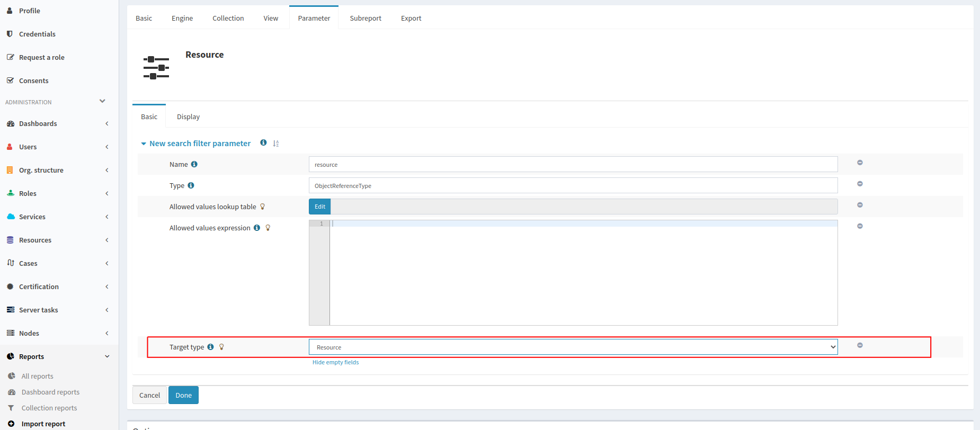Expand the Org. structure menu chevron

(107, 170)
